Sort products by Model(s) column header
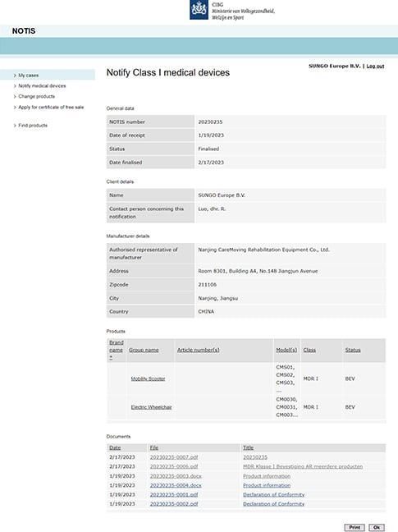 [x=286, y=350]
